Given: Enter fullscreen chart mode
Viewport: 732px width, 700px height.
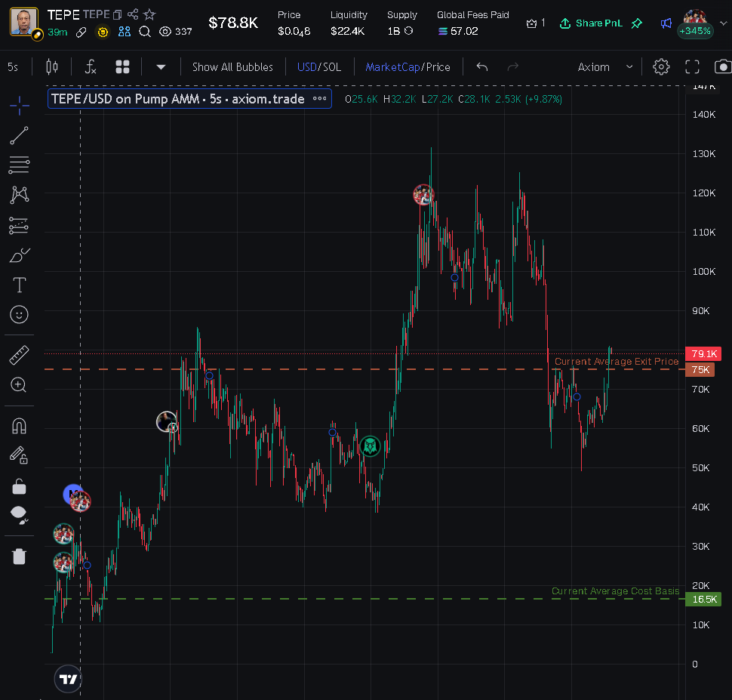Looking at the screenshot, I should [692, 66].
